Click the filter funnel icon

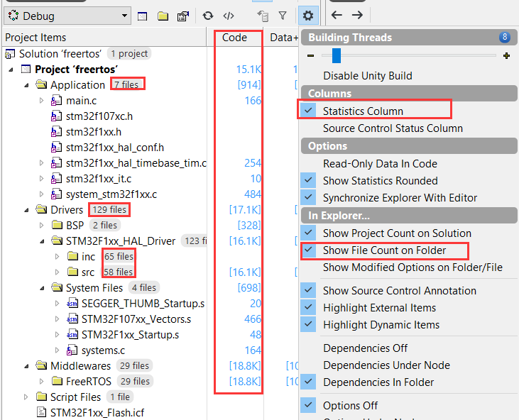click(x=283, y=16)
